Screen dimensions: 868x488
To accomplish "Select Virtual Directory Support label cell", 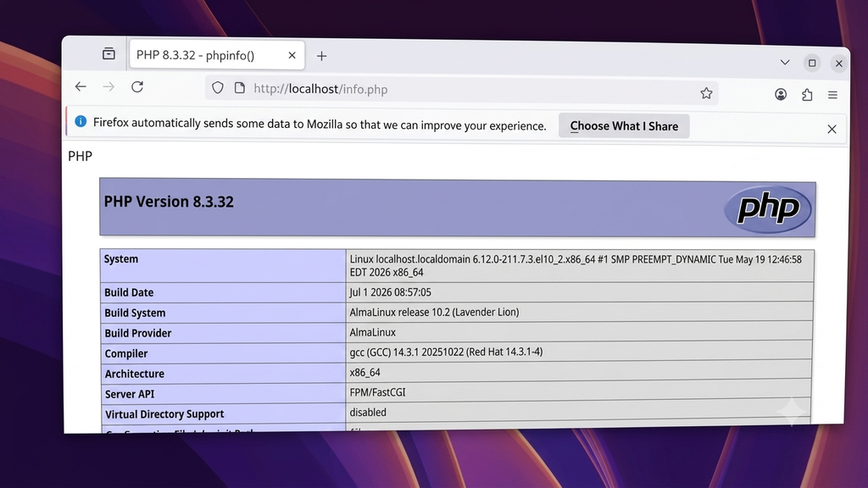I will point(224,413).
